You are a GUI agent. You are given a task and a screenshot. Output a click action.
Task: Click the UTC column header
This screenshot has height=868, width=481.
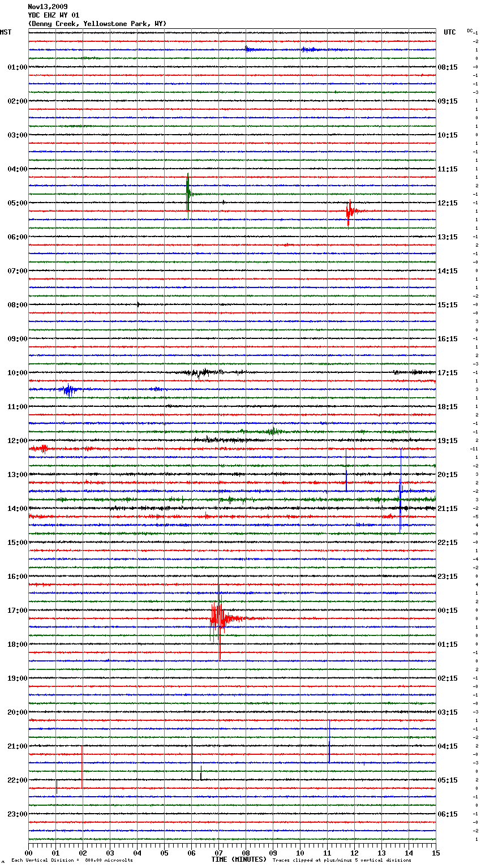tap(450, 32)
